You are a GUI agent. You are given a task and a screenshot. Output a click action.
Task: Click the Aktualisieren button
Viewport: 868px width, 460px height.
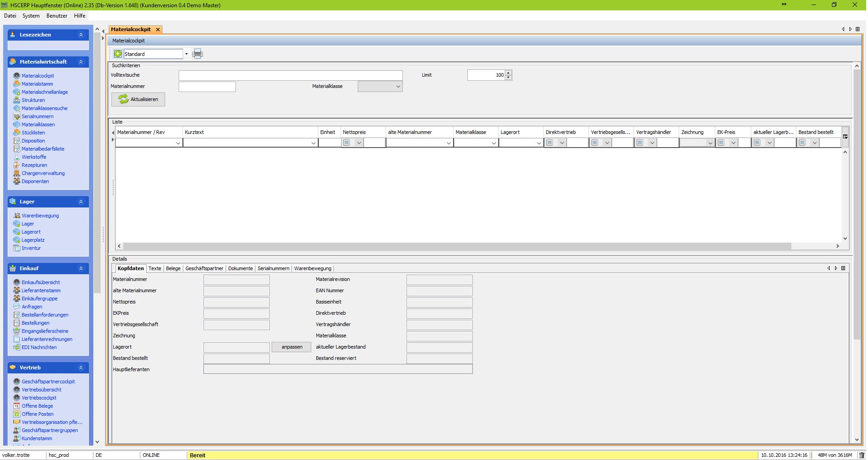point(138,99)
